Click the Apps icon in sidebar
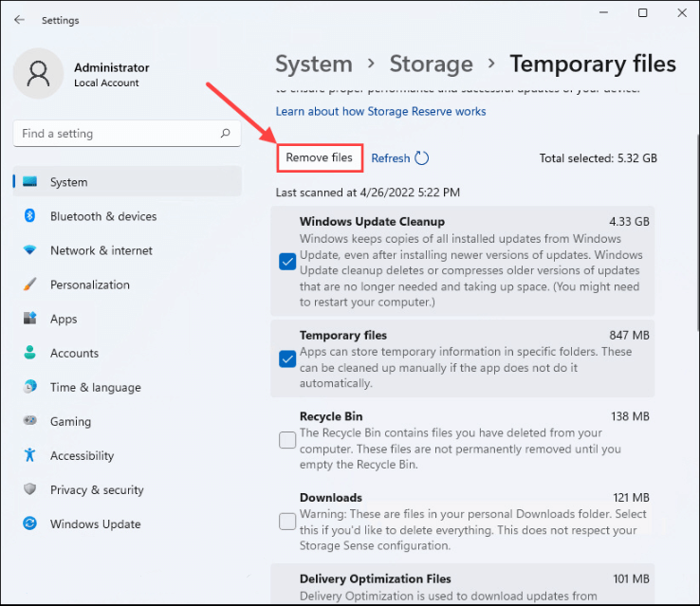The height and width of the screenshot is (606, 700). pos(30,319)
